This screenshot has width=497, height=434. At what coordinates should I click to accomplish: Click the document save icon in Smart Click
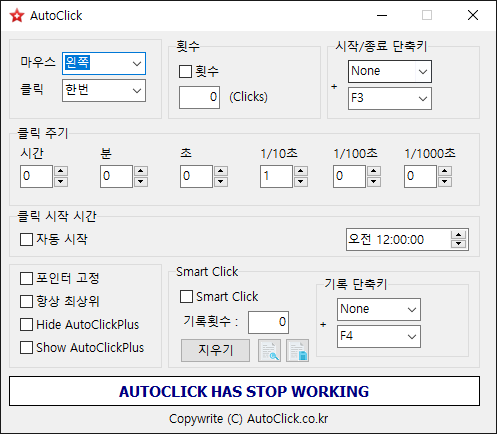pos(297,351)
